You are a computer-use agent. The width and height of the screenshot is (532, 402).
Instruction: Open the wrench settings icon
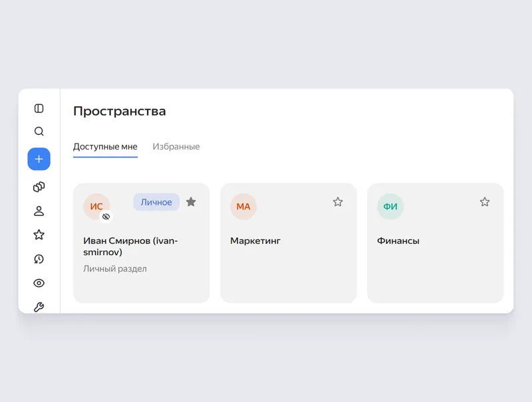[x=39, y=307]
